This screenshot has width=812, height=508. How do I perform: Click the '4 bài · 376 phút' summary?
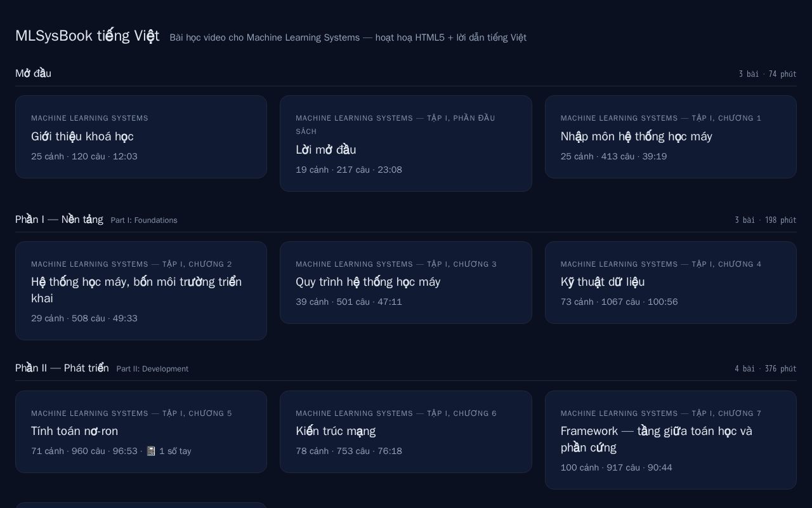[766, 369]
